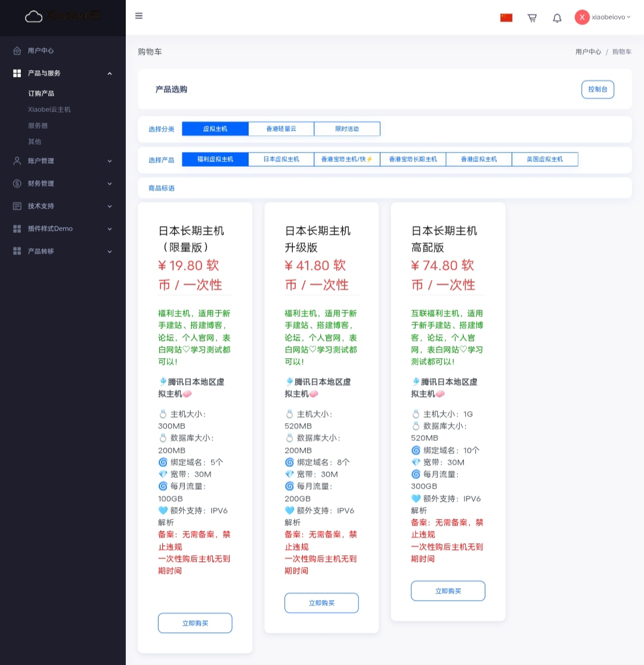Viewport: 644px width, 665px height.
Task: Select the 虚拟主机 category tab
Action: (215, 129)
